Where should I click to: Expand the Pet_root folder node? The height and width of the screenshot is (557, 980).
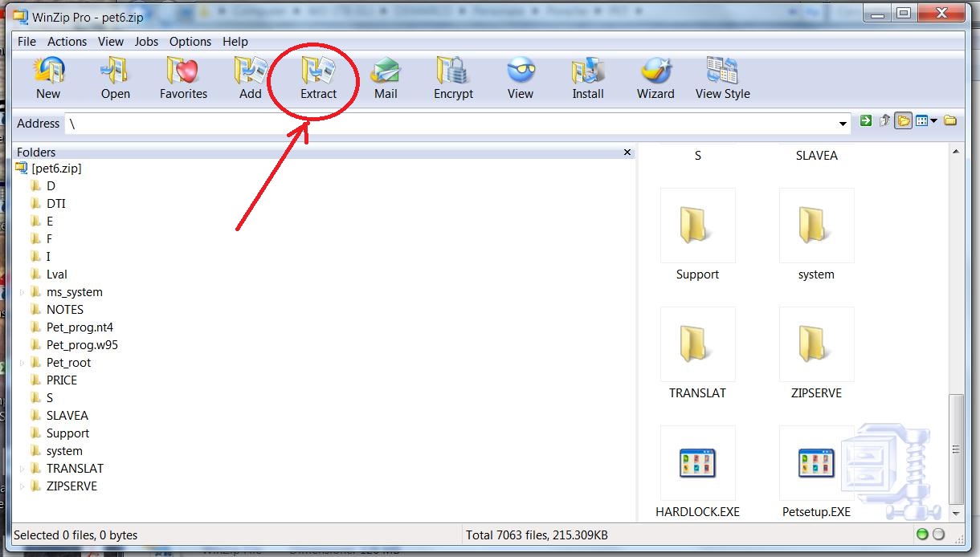22,363
